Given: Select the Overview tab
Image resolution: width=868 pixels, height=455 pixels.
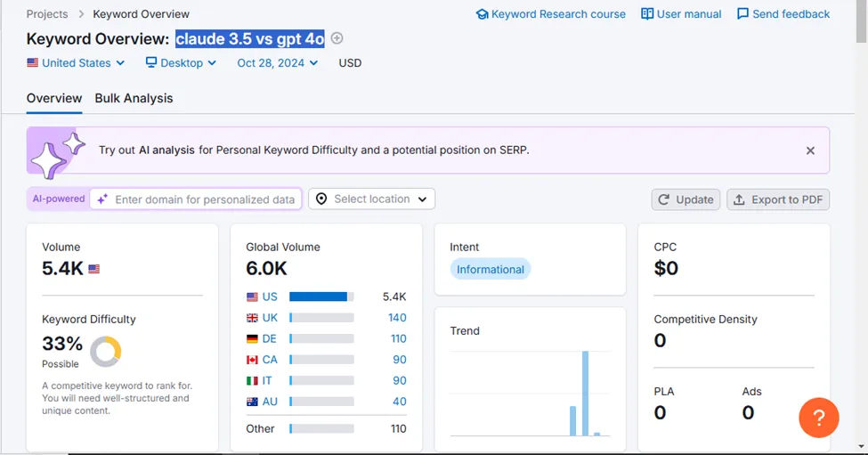Looking at the screenshot, I should point(54,98).
